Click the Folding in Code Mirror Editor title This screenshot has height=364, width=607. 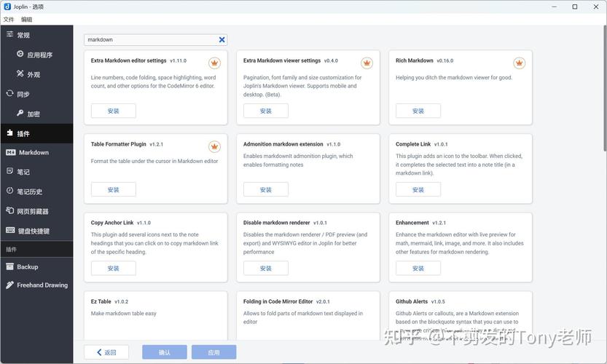pos(278,301)
